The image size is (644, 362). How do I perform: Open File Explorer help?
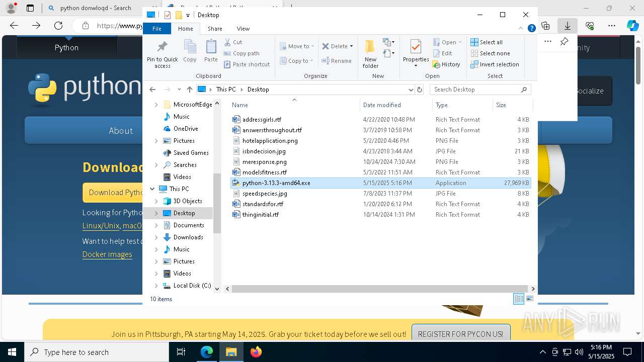[531, 28]
